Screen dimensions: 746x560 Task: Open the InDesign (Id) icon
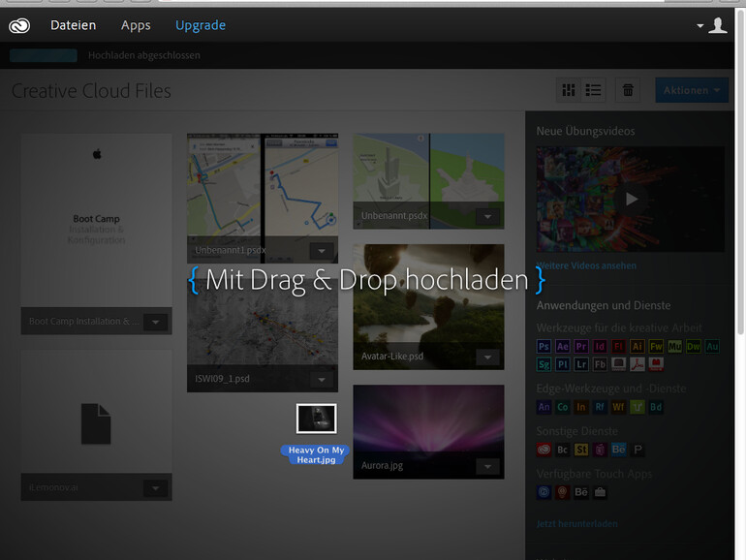click(600, 347)
